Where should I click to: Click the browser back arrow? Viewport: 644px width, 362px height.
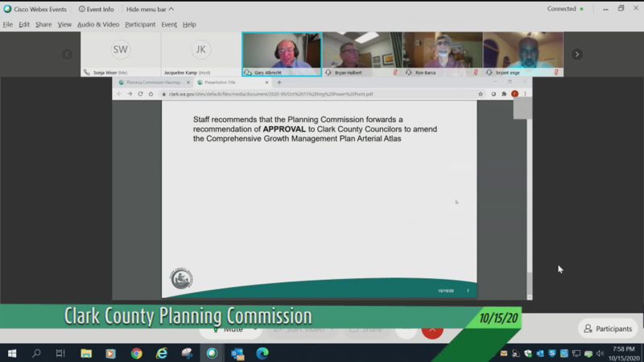click(x=119, y=94)
